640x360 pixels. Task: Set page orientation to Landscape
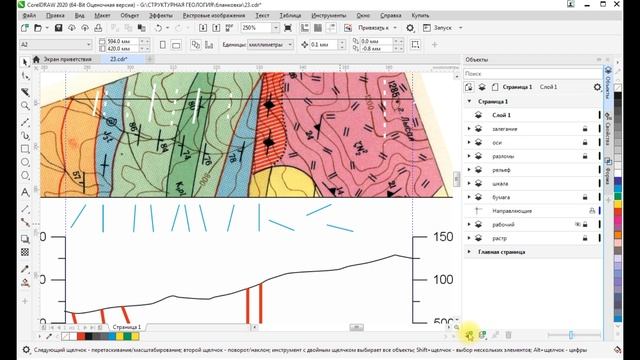[176, 44]
